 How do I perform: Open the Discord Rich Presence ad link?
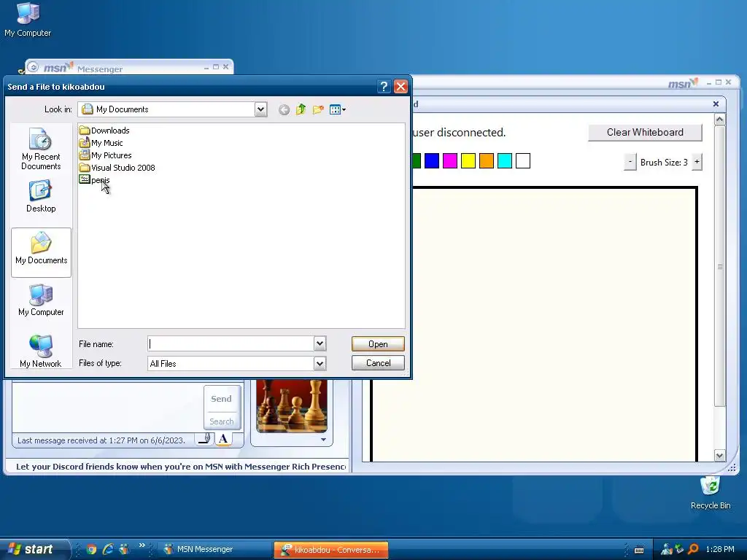point(181,467)
